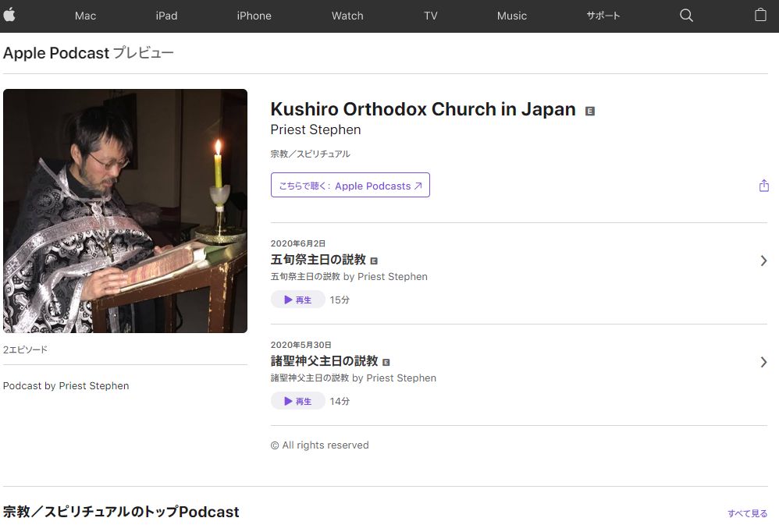Open the サポート menu
Viewport: 779px width, 532px height.
[603, 16]
